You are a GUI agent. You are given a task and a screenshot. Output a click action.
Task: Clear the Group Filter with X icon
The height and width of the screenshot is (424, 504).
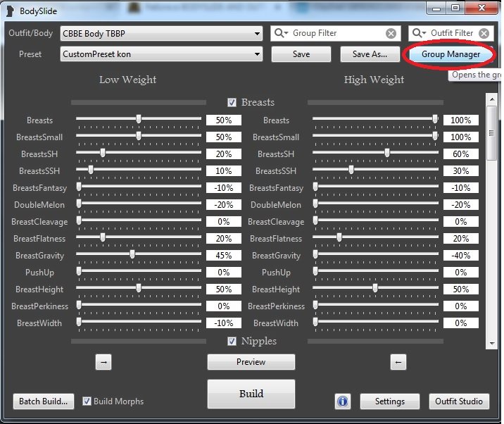pos(391,33)
